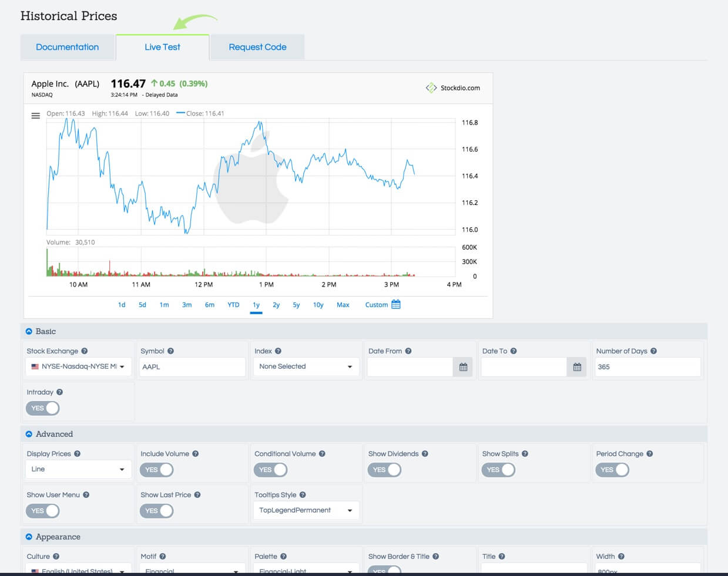Select the Live Test tab
Image resolution: width=728 pixels, height=576 pixels.
tap(163, 47)
